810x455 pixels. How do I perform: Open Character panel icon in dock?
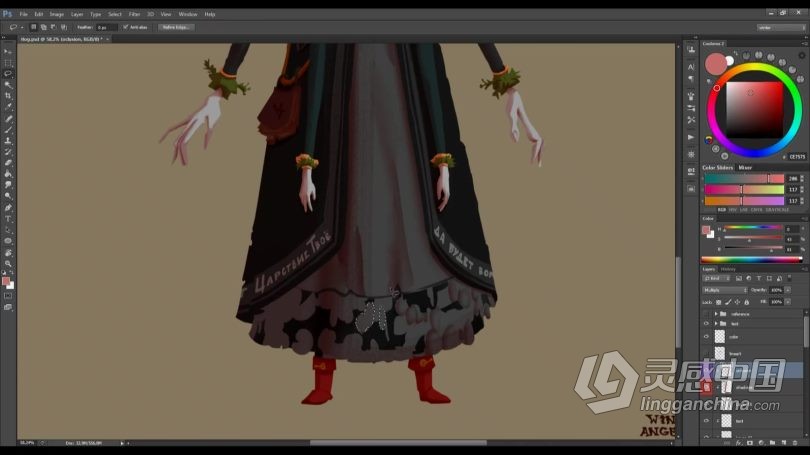pyautogui.click(x=691, y=67)
